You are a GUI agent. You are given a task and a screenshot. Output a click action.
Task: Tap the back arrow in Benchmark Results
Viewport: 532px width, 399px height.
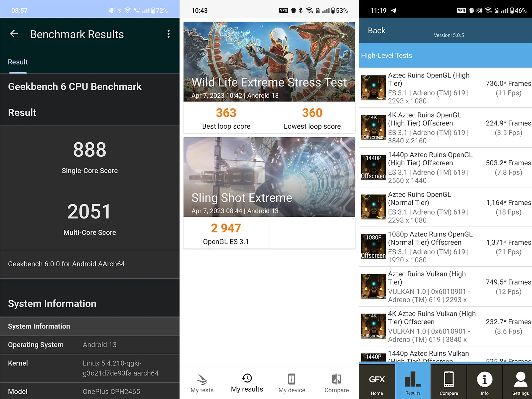(x=14, y=34)
